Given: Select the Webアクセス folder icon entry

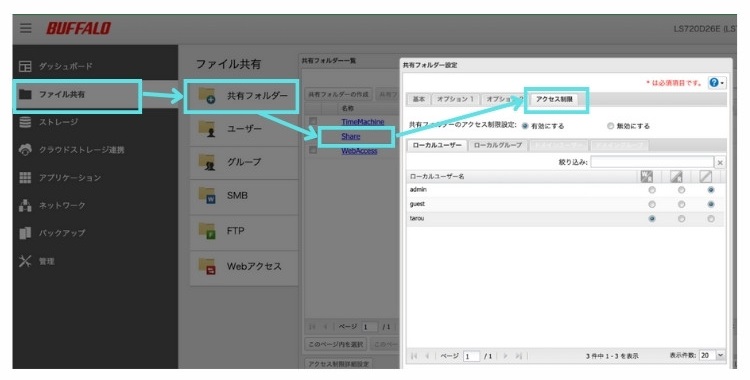Looking at the screenshot, I should pos(243,267).
